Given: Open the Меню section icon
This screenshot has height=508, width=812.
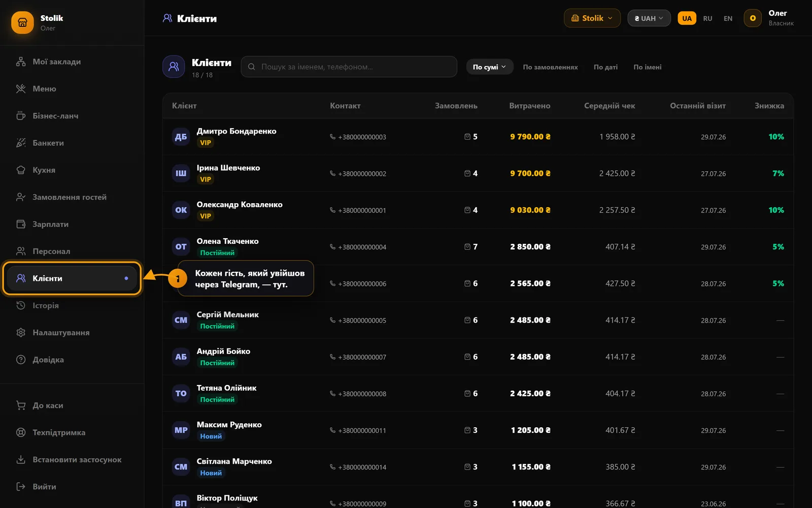Looking at the screenshot, I should (x=21, y=89).
